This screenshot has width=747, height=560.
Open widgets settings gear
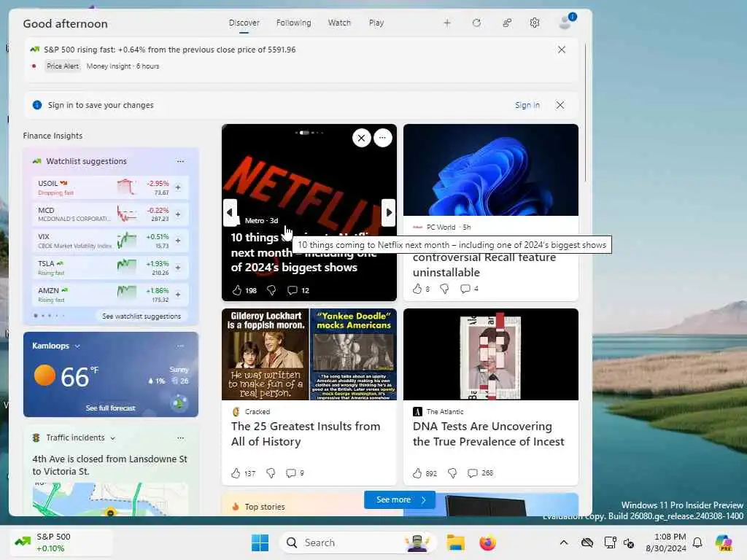[x=535, y=23]
